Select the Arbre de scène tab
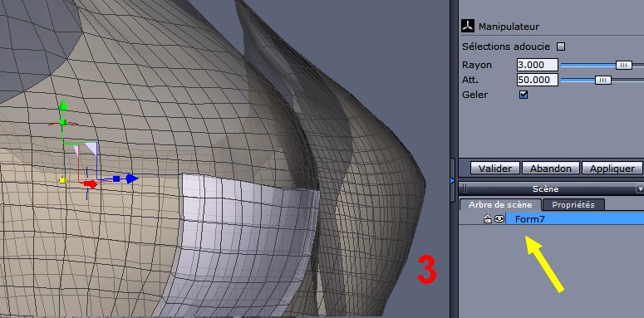 [500, 205]
